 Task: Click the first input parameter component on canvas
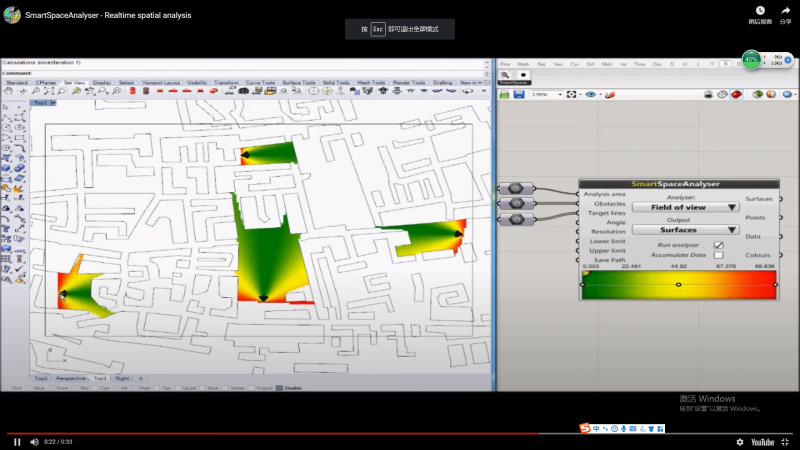(516, 188)
